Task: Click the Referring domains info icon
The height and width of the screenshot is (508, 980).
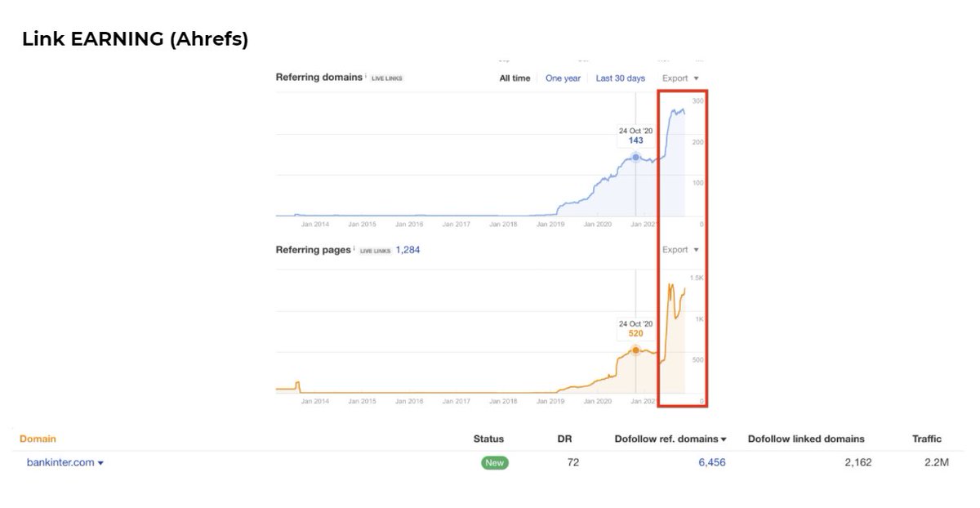Action: tap(365, 76)
